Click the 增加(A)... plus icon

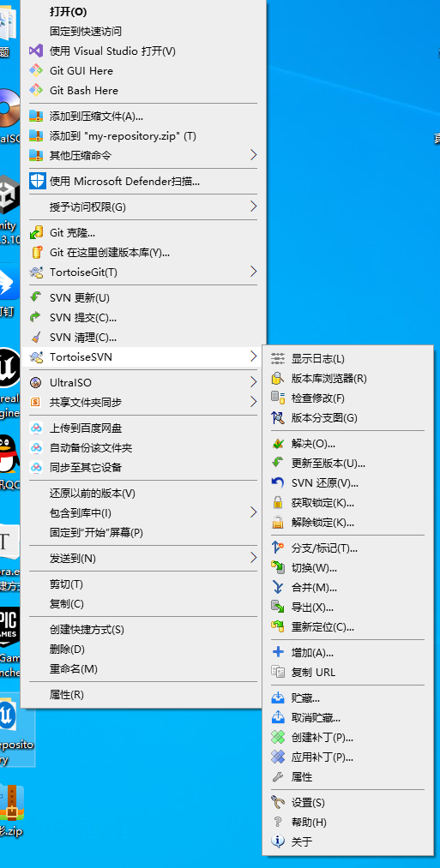(277, 653)
